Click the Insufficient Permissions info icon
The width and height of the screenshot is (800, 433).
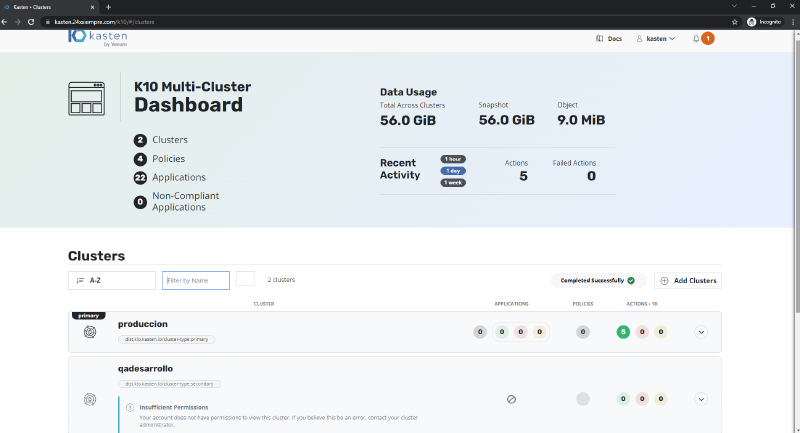point(130,407)
